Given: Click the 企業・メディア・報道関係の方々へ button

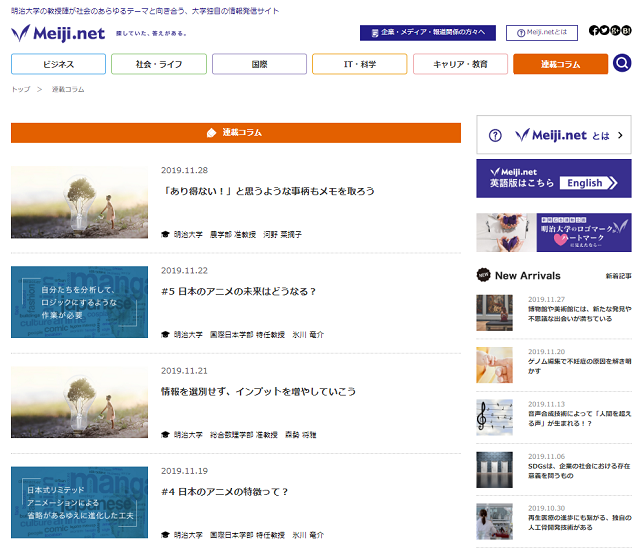Looking at the screenshot, I should pos(427,32).
